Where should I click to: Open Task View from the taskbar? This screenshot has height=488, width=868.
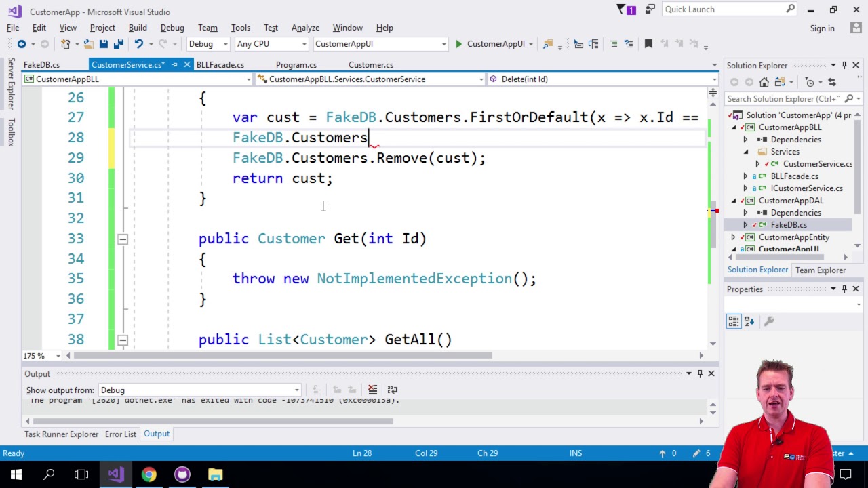click(81, 474)
